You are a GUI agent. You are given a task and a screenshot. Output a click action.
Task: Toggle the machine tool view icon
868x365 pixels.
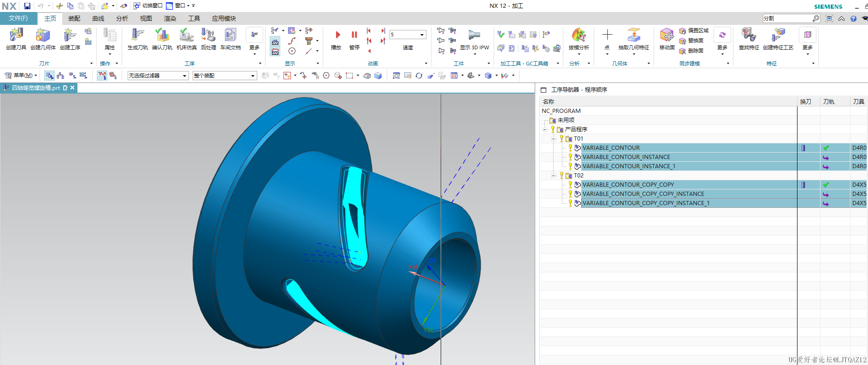61,76
